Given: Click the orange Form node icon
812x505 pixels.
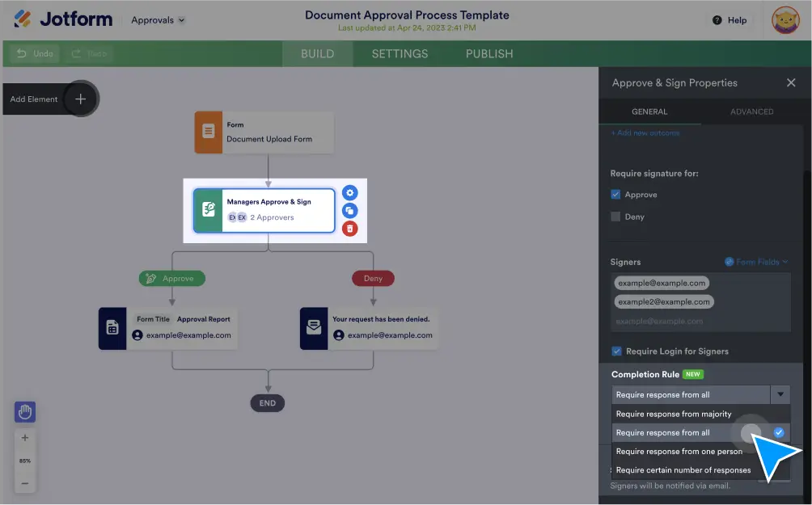Looking at the screenshot, I should coord(208,132).
